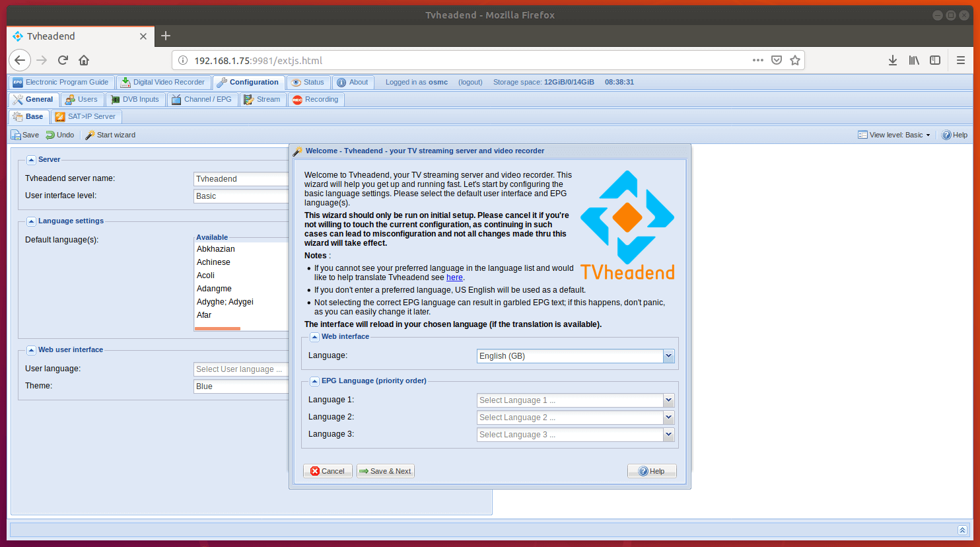Open View level Basic dropdown
Screen dimensions: 980x547
tap(895, 135)
